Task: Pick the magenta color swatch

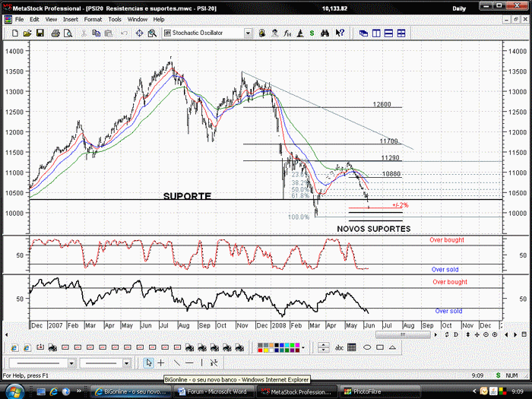Action: [x=298, y=345]
